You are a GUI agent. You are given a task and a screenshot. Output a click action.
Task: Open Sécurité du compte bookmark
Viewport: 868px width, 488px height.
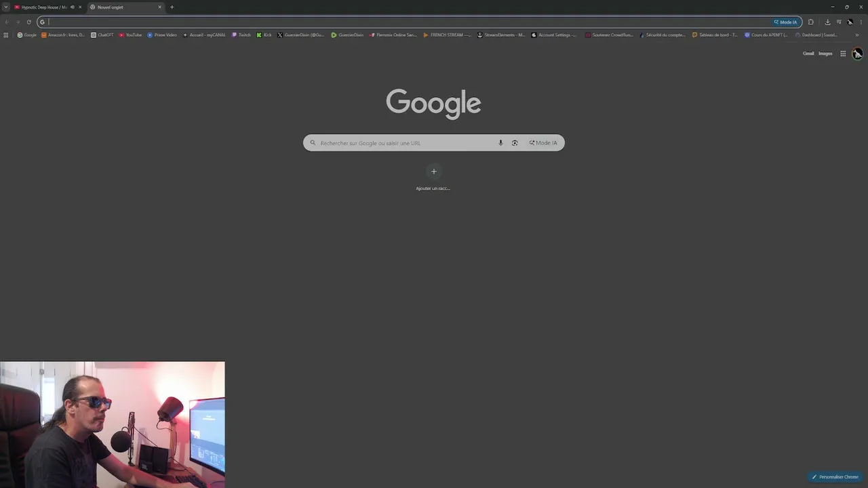[x=663, y=35]
